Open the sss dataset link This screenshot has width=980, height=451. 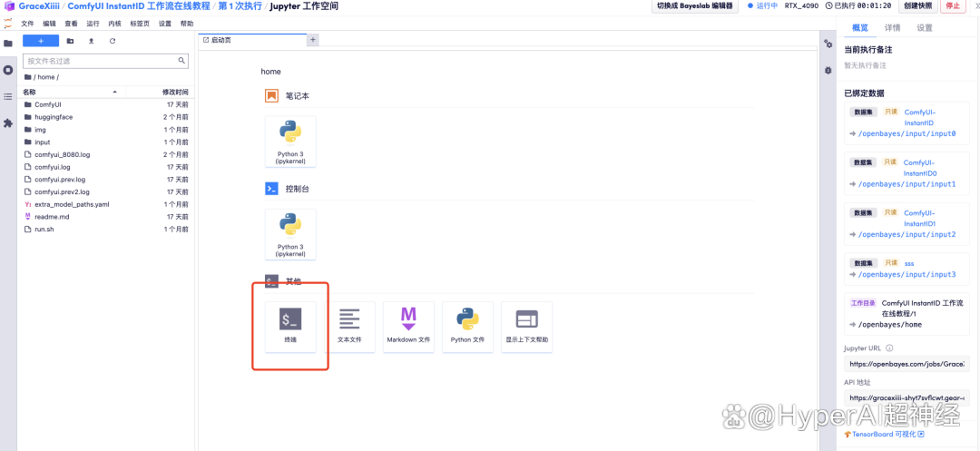[x=908, y=263]
